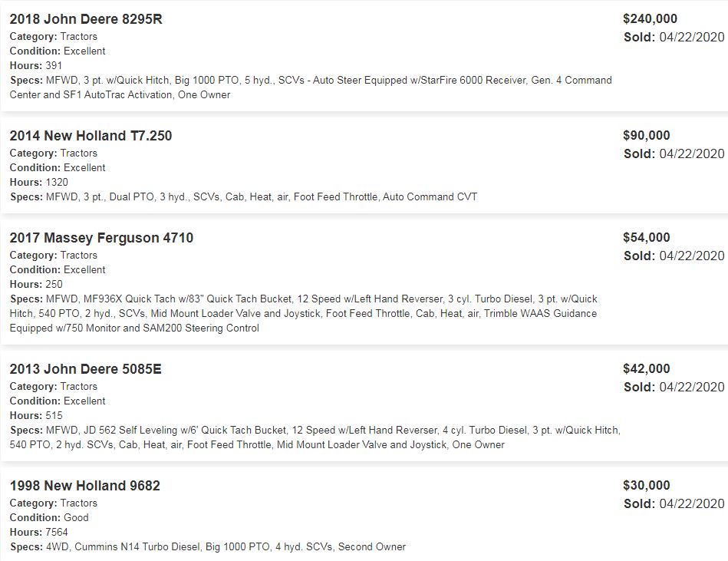This screenshot has width=728, height=561.
Task: Click the $90,000 price
Action: coord(646,136)
